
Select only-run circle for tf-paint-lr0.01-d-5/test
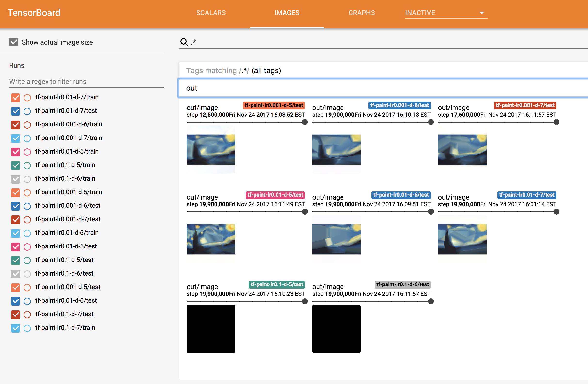click(27, 247)
